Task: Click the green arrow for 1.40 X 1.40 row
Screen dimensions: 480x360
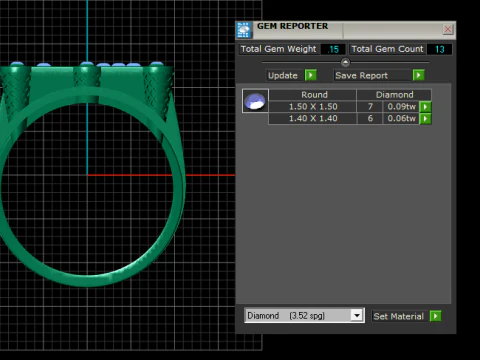Action: [425, 118]
